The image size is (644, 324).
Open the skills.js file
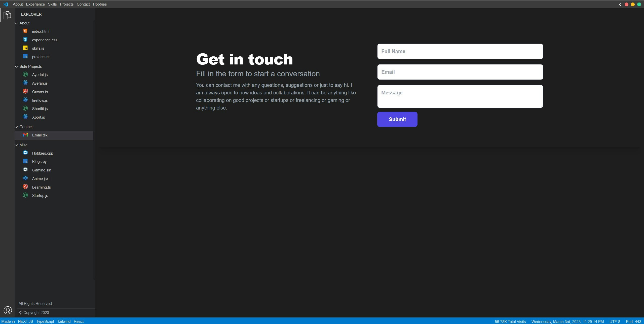(54, 48)
